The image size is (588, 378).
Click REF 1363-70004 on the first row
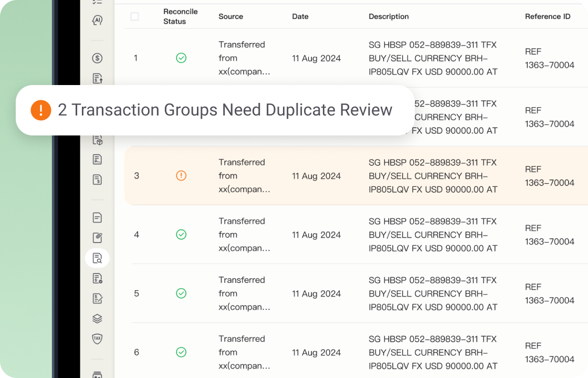click(549, 58)
